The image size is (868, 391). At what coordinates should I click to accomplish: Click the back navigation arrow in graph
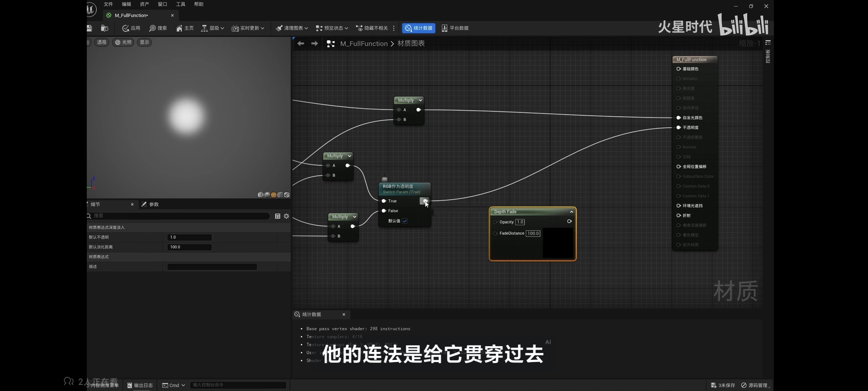(301, 43)
